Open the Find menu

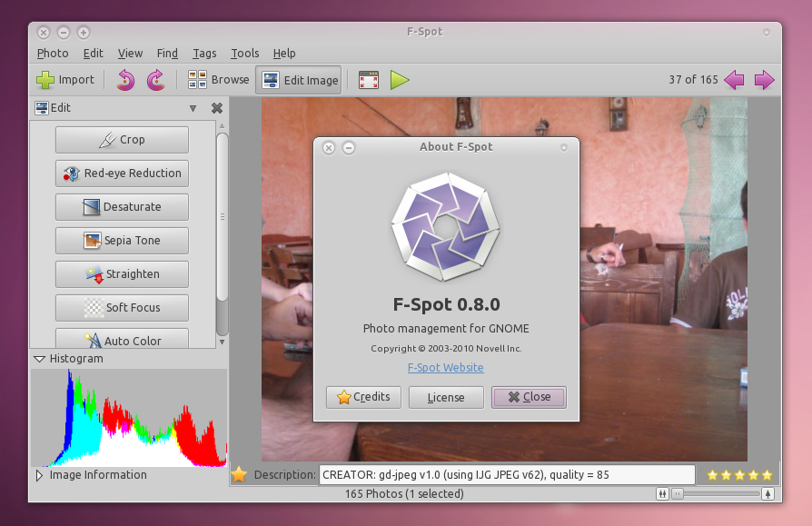pos(167,54)
